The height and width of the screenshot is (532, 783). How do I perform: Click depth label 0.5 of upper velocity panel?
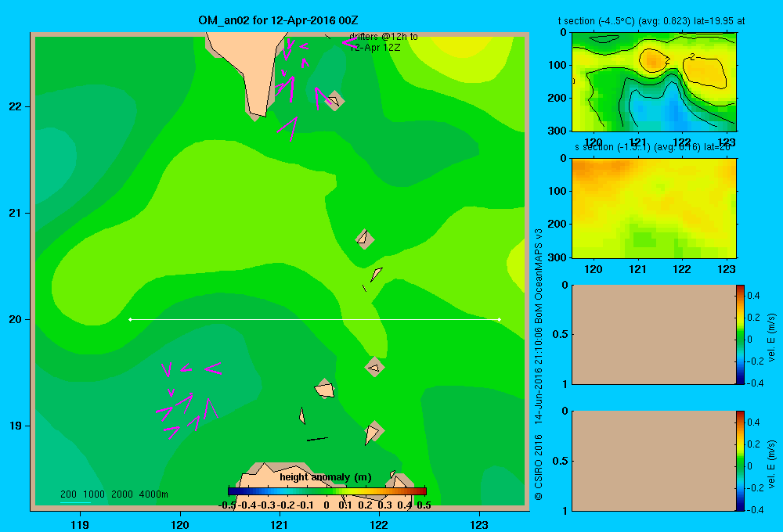pos(561,334)
